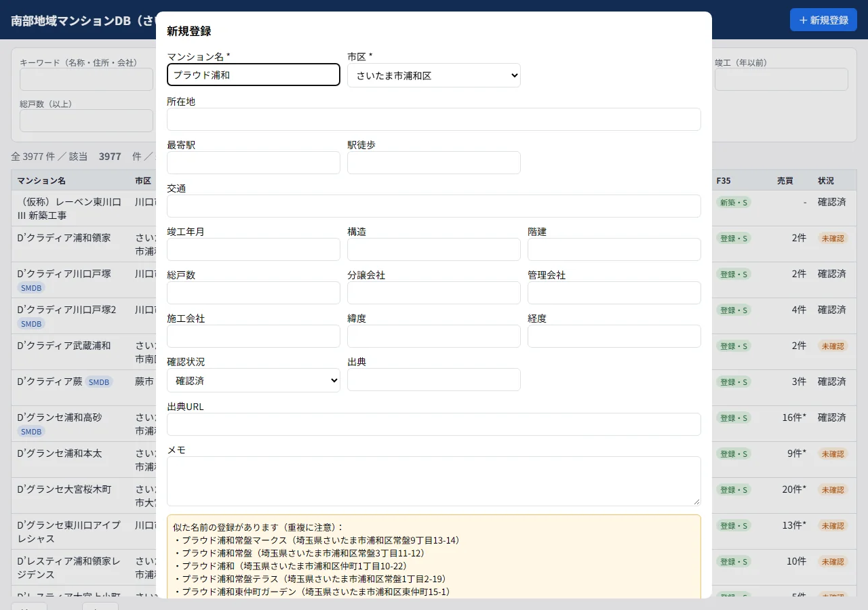
Task: Click the 新築・S badge in F35 column
Action: pos(734,202)
